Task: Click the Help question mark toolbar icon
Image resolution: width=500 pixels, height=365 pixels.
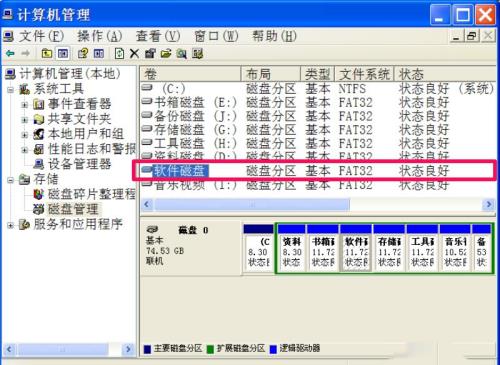Action: click(82, 53)
